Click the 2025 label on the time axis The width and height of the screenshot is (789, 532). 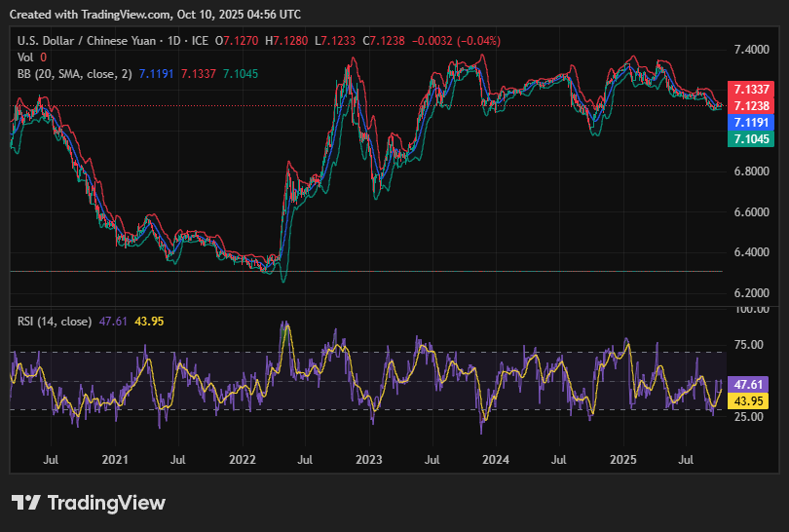coord(622,458)
